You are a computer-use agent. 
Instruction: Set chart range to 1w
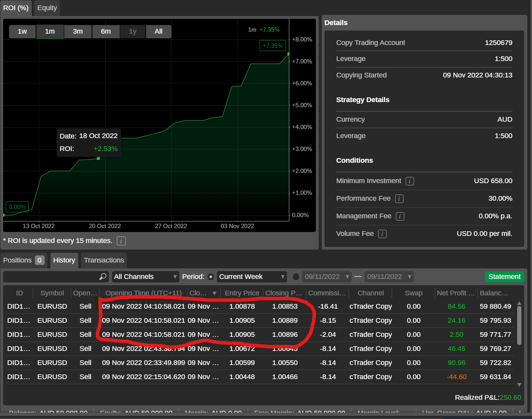pyautogui.click(x=22, y=32)
